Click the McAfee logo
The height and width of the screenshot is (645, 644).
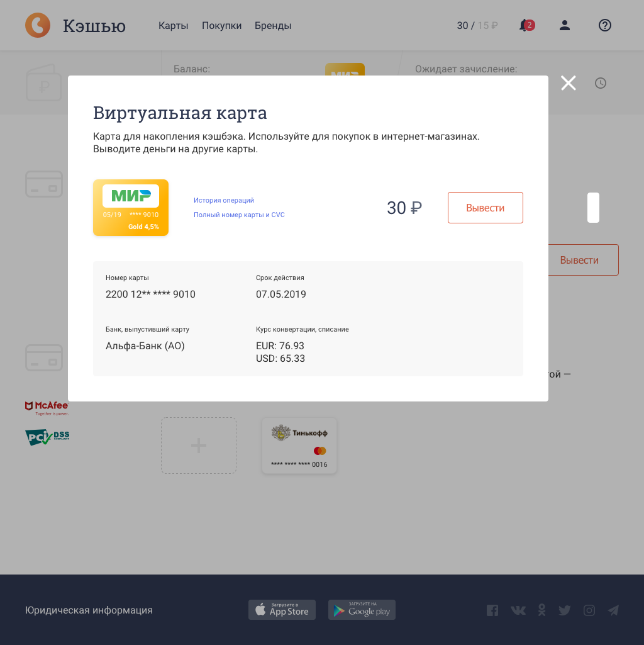click(47, 408)
